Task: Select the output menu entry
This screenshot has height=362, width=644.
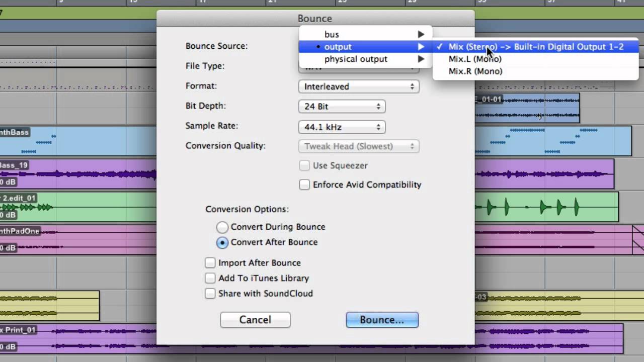Action: pos(365,47)
